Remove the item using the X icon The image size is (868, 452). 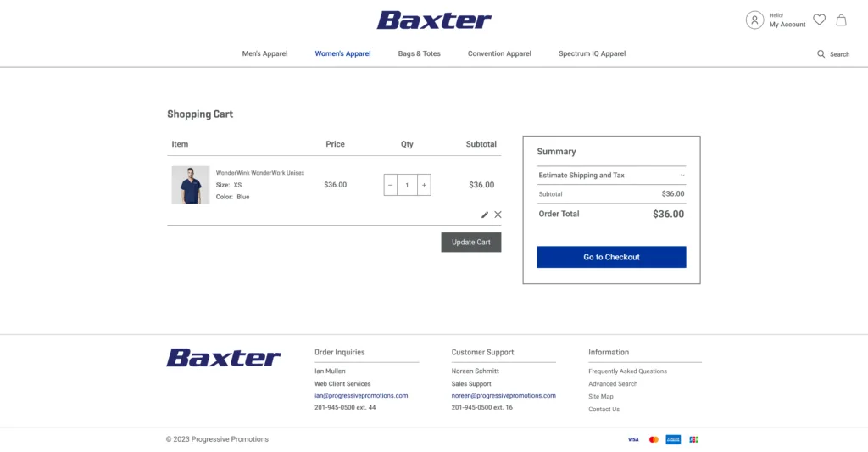(x=498, y=215)
